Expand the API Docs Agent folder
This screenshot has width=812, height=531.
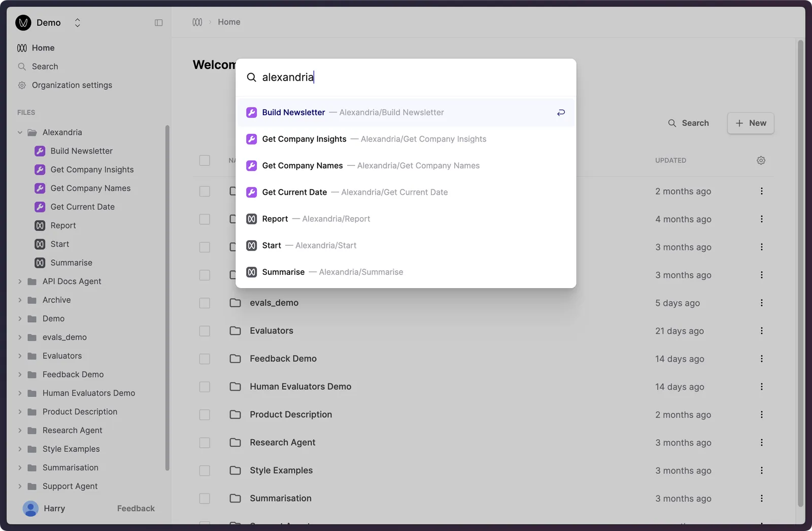point(20,281)
